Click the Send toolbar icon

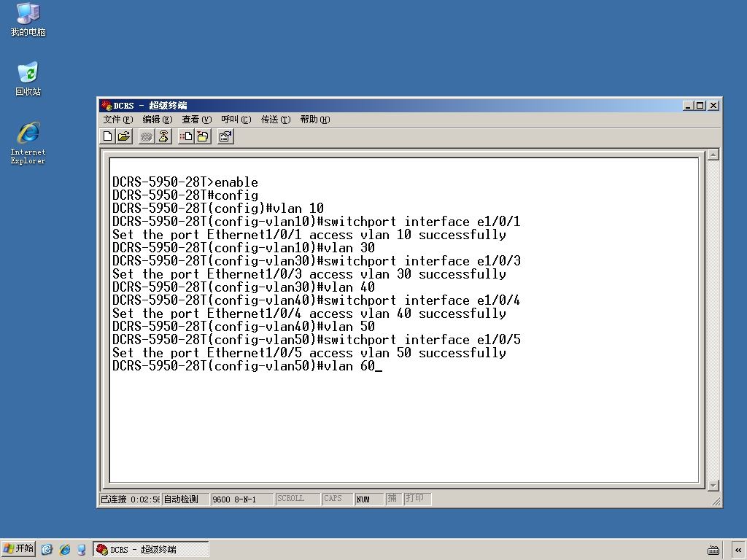coord(186,136)
